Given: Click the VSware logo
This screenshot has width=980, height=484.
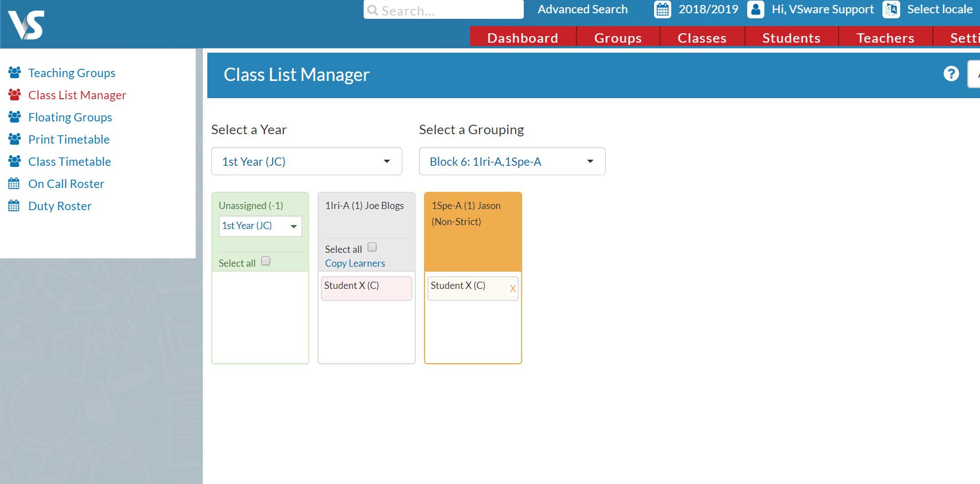Looking at the screenshot, I should tap(26, 24).
